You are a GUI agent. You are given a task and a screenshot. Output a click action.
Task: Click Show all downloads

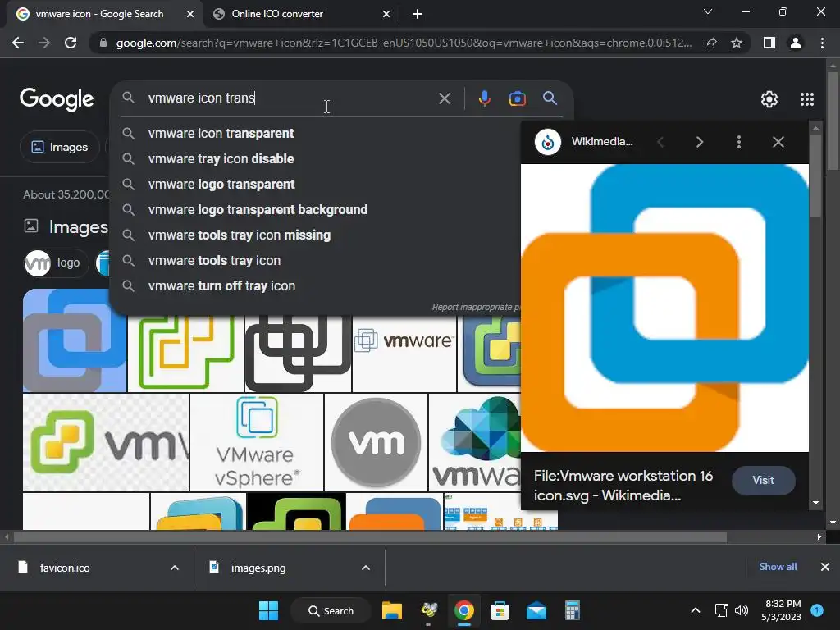[778, 567]
